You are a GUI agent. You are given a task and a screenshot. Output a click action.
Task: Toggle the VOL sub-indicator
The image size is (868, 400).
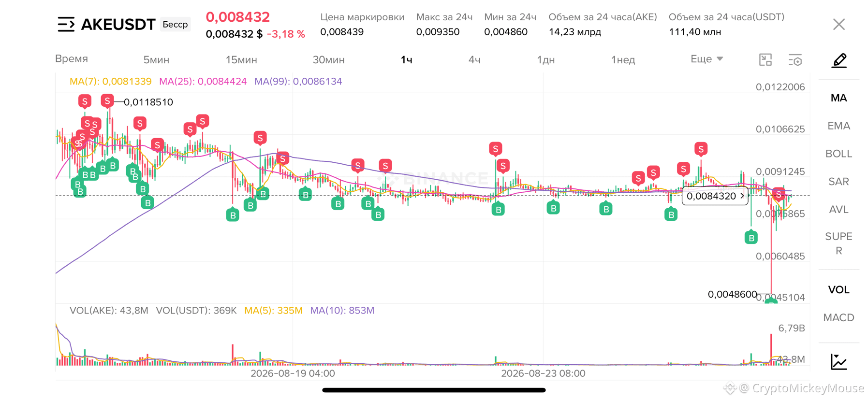839,290
